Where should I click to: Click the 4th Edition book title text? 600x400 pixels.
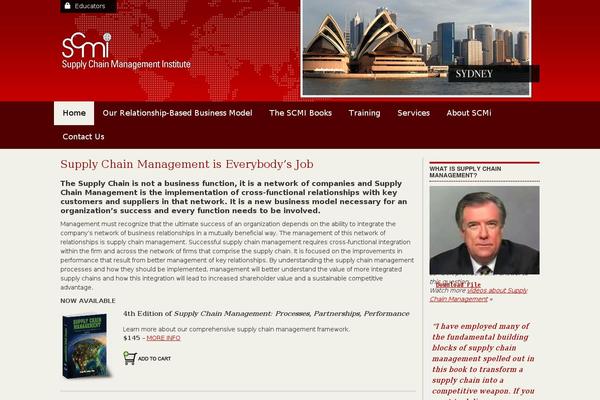pos(266,314)
